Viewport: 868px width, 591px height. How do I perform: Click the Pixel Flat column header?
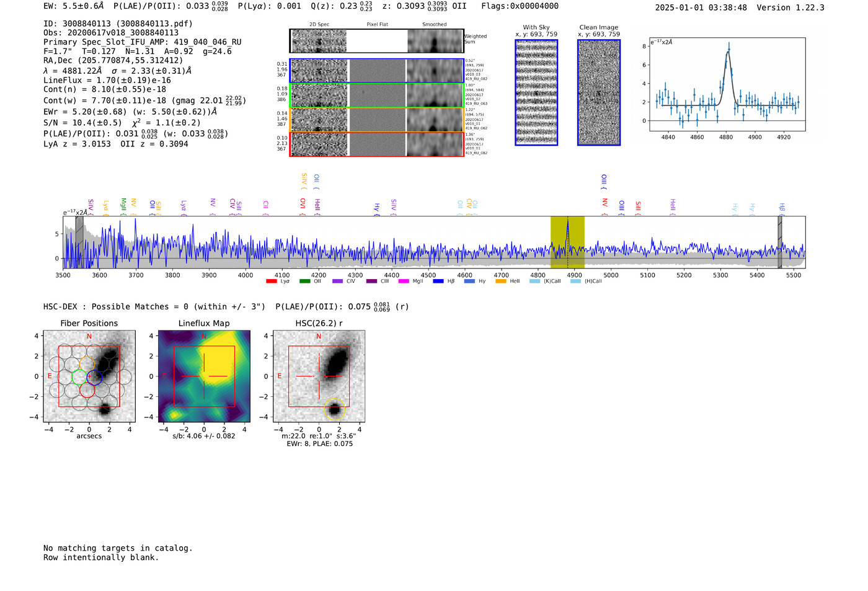point(377,25)
